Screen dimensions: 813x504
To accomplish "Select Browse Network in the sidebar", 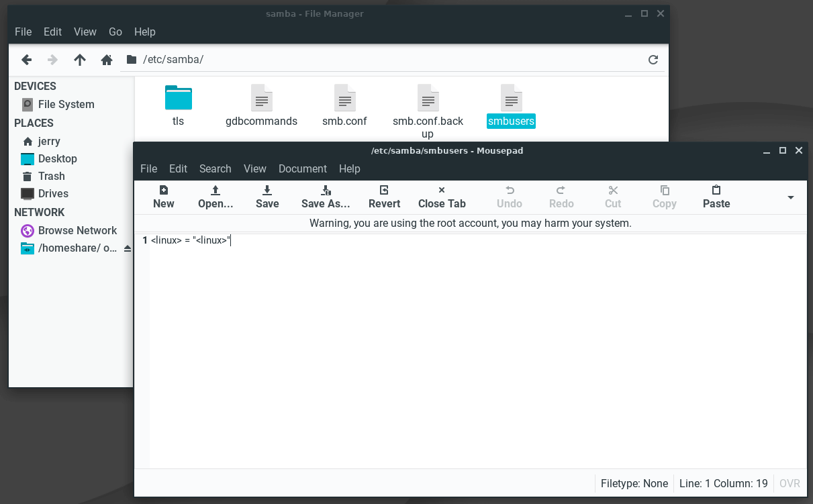I will click(77, 230).
